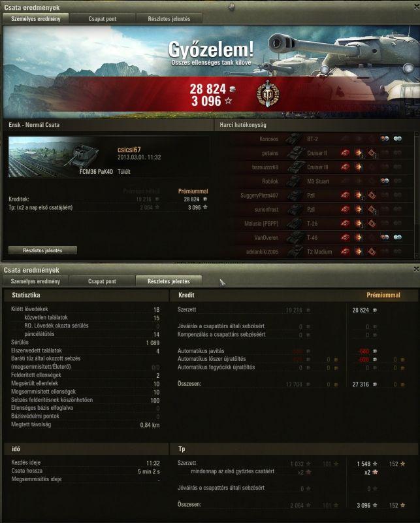Click the critical hit icon for SuggeryPlaza407
This screenshot has width=420, height=523.
tap(371, 195)
